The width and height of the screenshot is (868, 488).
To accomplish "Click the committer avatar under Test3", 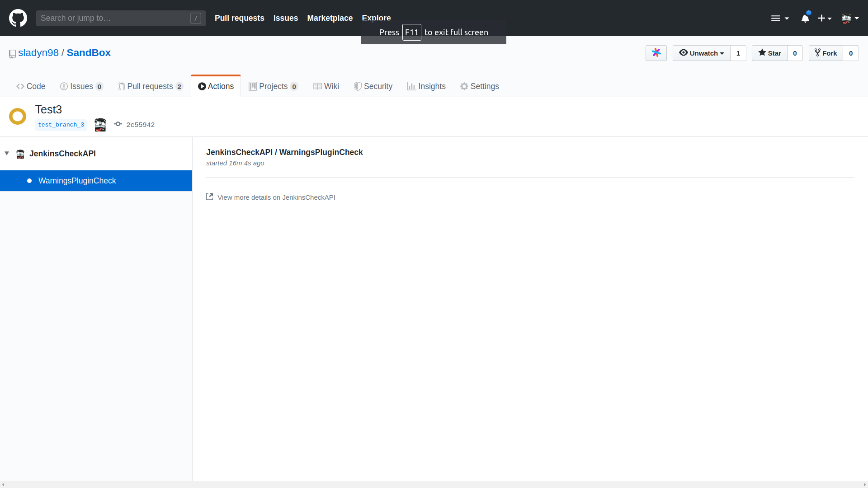I will point(100,125).
